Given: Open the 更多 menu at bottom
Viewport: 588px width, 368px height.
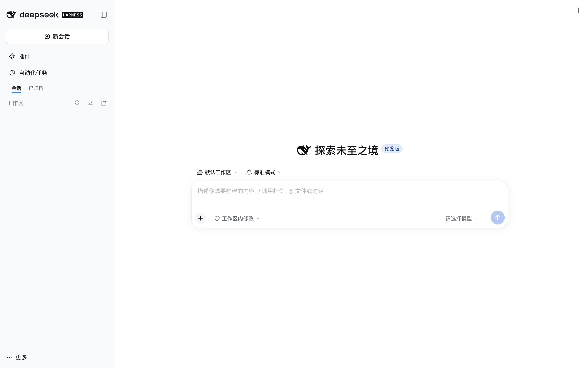Looking at the screenshot, I should tap(17, 357).
